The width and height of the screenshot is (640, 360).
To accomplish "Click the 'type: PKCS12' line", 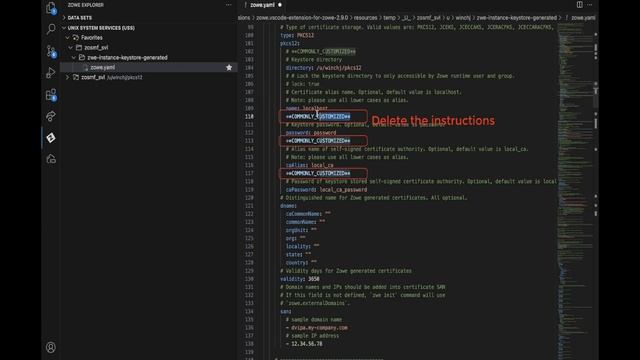I will click(297, 36).
